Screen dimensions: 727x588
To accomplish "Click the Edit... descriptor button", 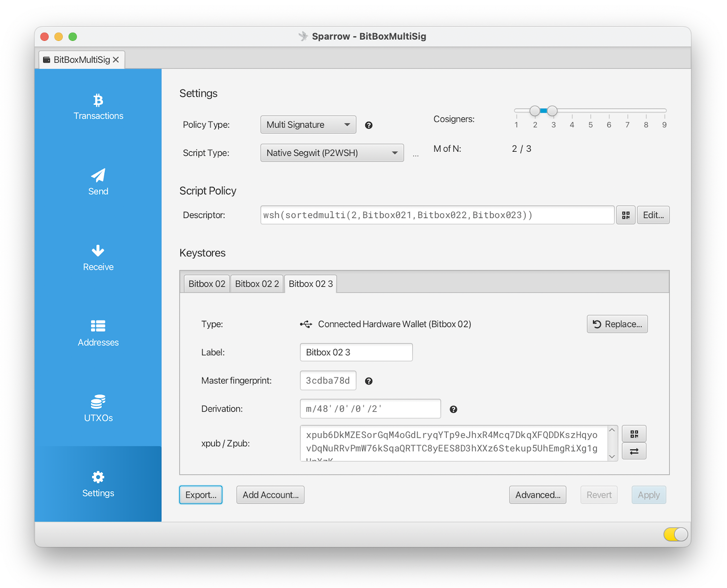I will click(653, 215).
